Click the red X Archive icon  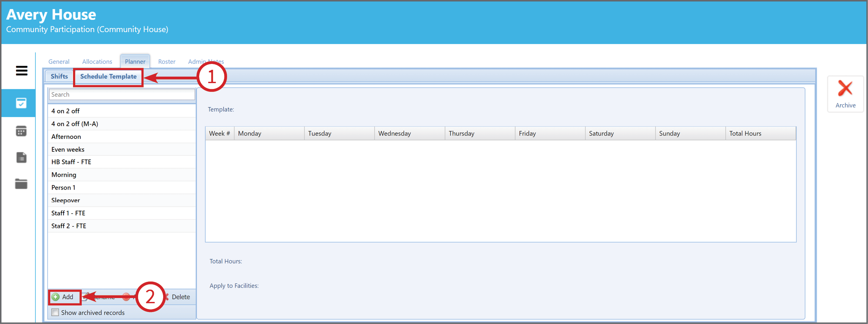click(x=845, y=88)
